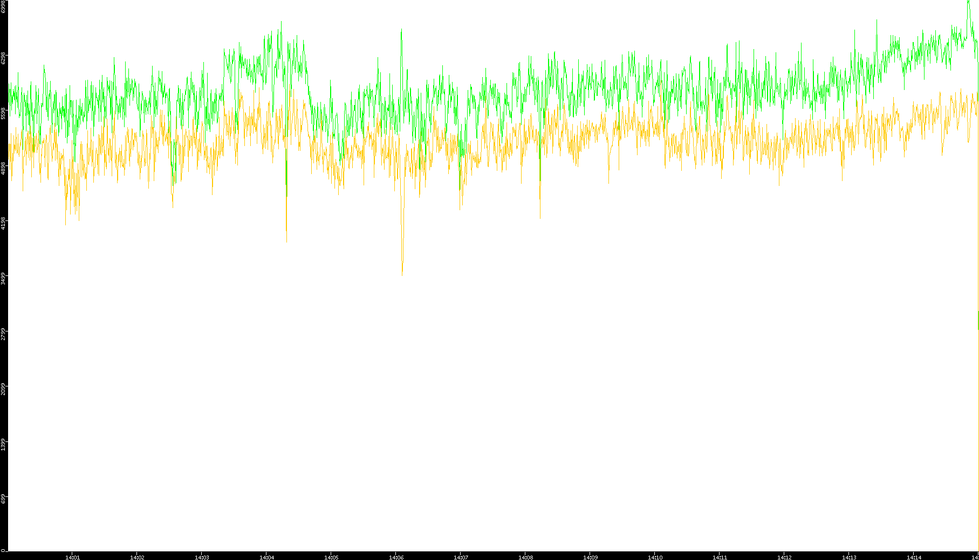979x560 pixels.
Task: Click the 2099 vertical axis value
Action: (3, 389)
